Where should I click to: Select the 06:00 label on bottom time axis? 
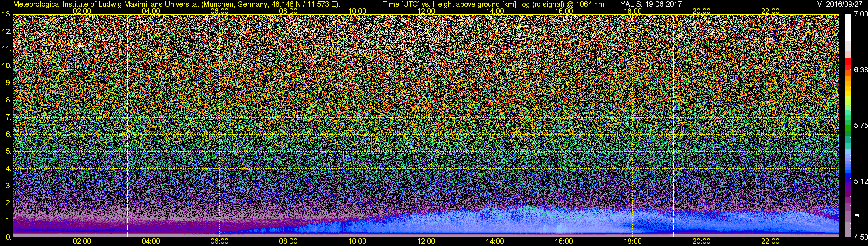coord(219,241)
